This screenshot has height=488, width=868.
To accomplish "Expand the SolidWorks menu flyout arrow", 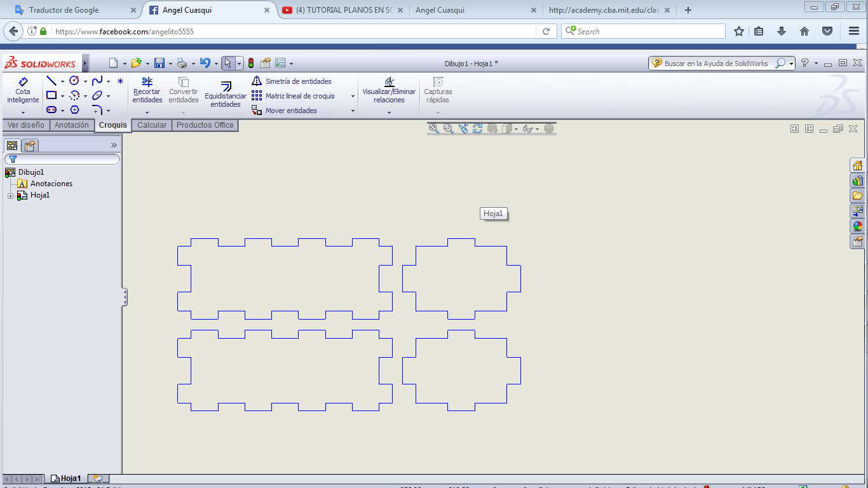I will tap(85, 63).
